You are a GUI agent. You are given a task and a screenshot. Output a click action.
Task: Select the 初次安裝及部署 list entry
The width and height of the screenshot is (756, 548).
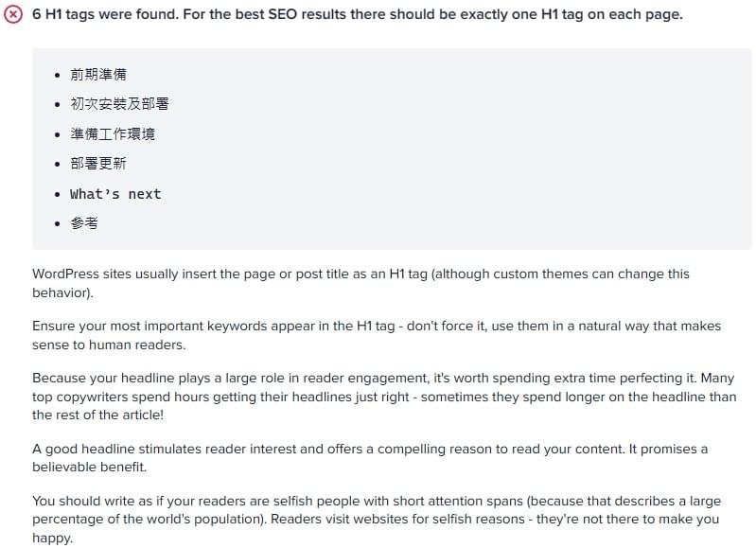[x=119, y=104]
